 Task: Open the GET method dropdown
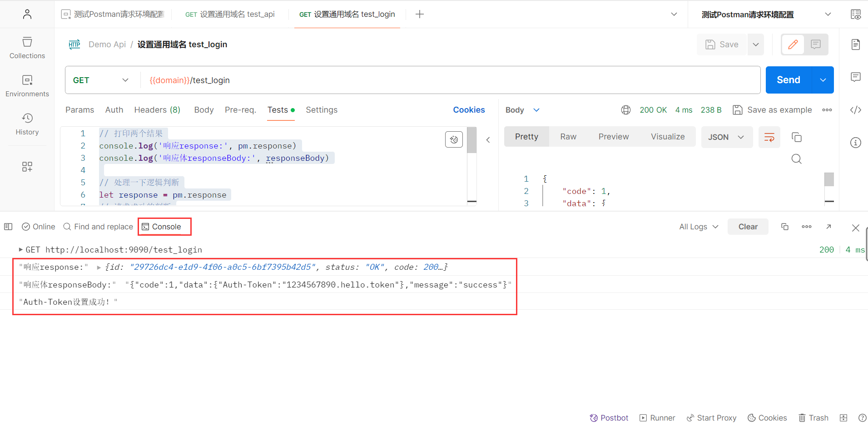[101, 79]
